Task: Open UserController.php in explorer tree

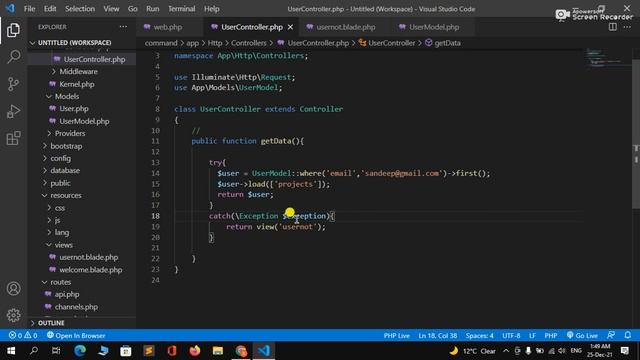Action: tap(94, 59)
